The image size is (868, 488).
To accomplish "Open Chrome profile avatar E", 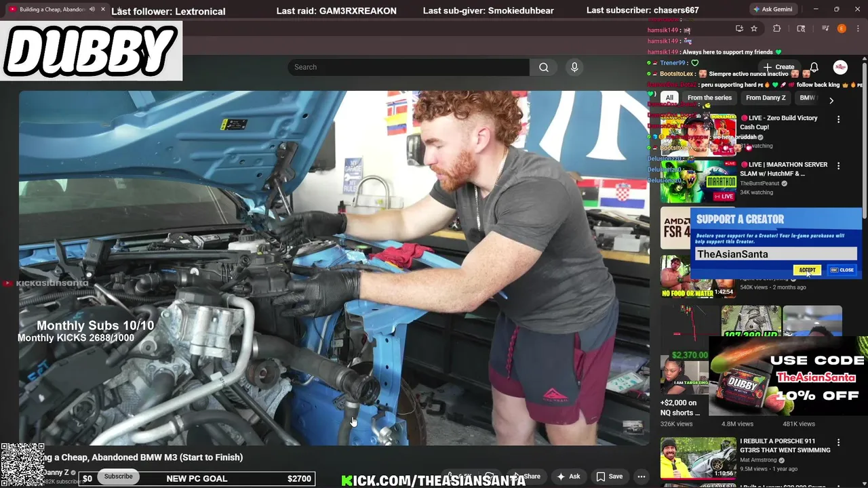I will [x=842, y=28].
